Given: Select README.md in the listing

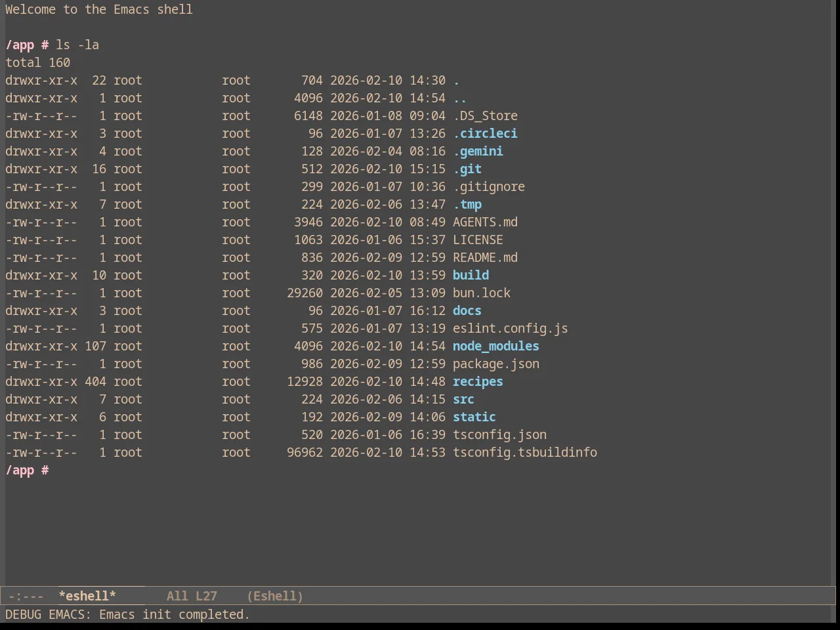Looking at the screenshot, I should [485, 257].
